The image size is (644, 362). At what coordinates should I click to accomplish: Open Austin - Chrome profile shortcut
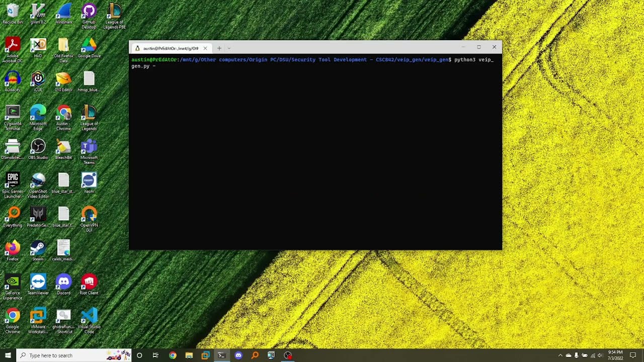[x=63, y=118]
